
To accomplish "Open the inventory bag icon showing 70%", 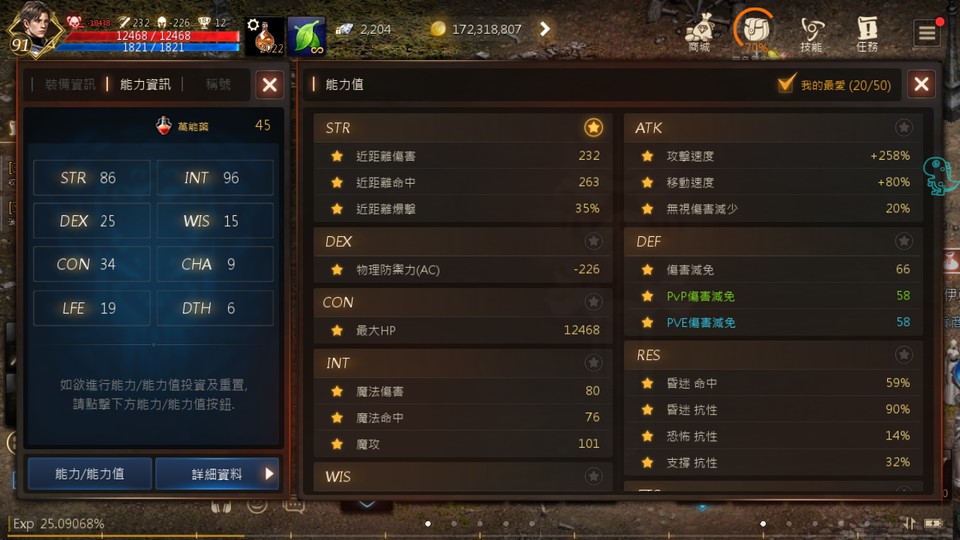I will [755, 32].
